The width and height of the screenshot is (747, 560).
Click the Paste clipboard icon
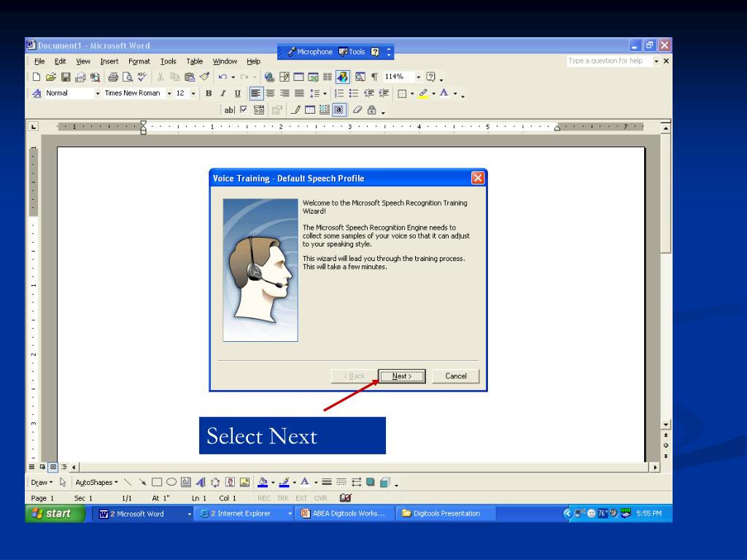190,77
